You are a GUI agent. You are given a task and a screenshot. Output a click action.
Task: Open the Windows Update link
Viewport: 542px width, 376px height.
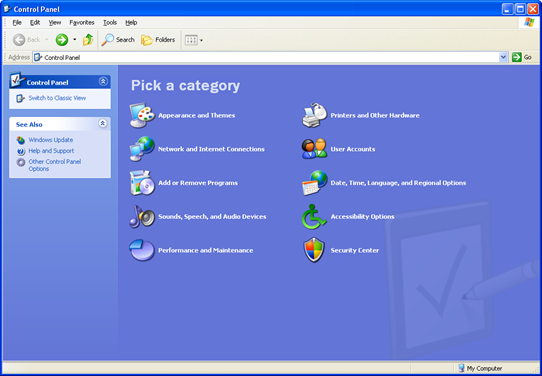coord(51,140)
